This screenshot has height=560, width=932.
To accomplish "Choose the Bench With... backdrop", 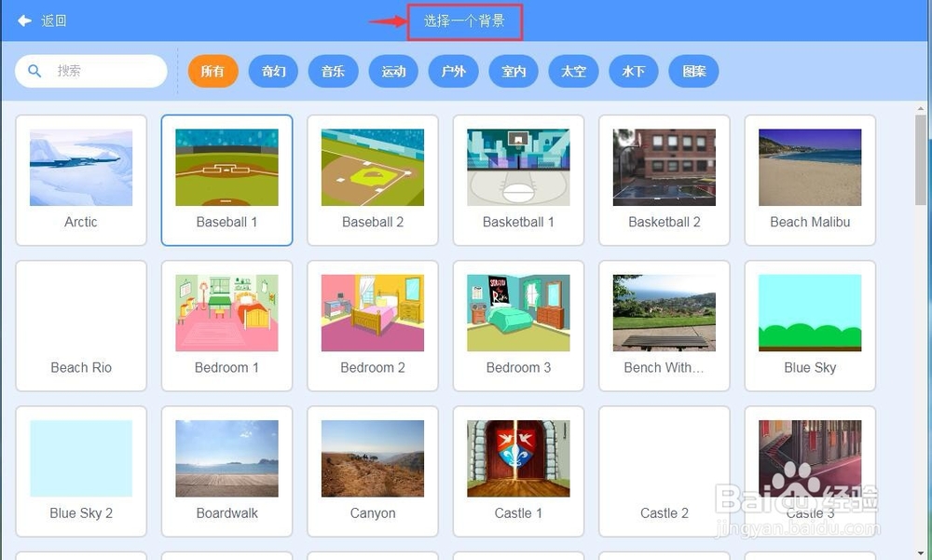I will point(664,326).
